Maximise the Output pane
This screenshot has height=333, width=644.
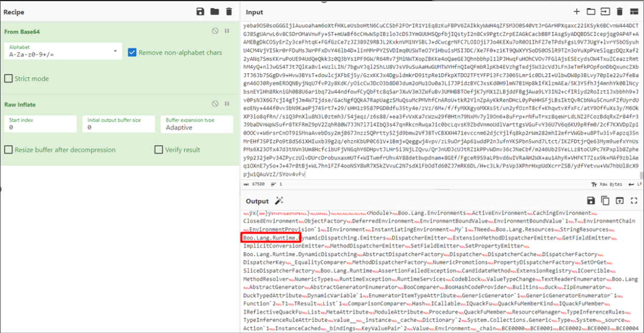pos(633,201)
